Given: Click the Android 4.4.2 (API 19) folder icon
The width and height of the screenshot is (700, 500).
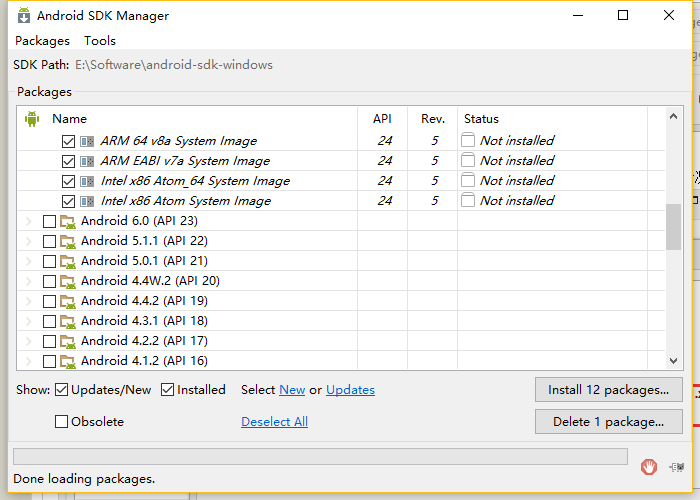Looking at the screenshot, I should (x=68, y=301).
